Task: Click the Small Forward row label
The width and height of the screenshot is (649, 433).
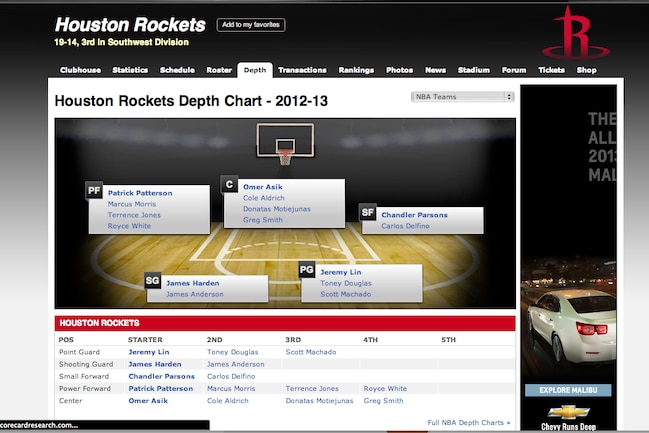Action: click(84, 376)
